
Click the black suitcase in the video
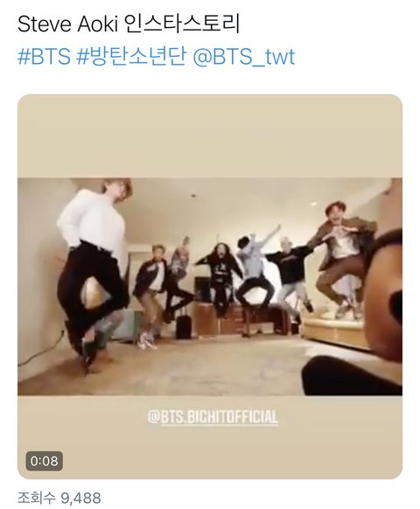point(184,324)
